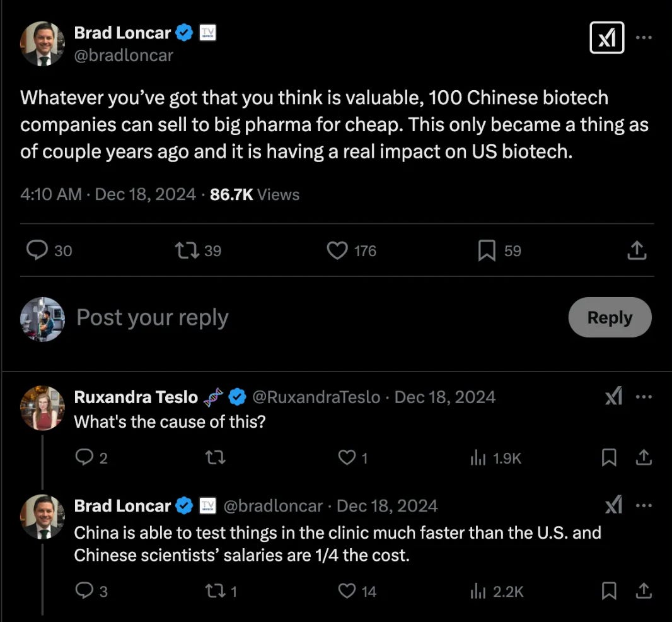672x622 pixels.
Task: Repost Ruxandra Teslo's reply
Action: [216, 458]
